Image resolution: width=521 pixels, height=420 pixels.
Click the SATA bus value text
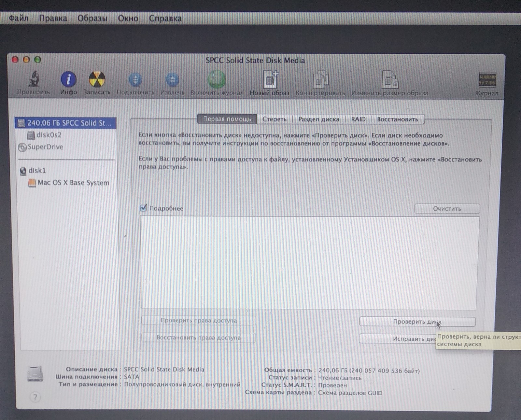pyautogui.click(x=132, y=377)
